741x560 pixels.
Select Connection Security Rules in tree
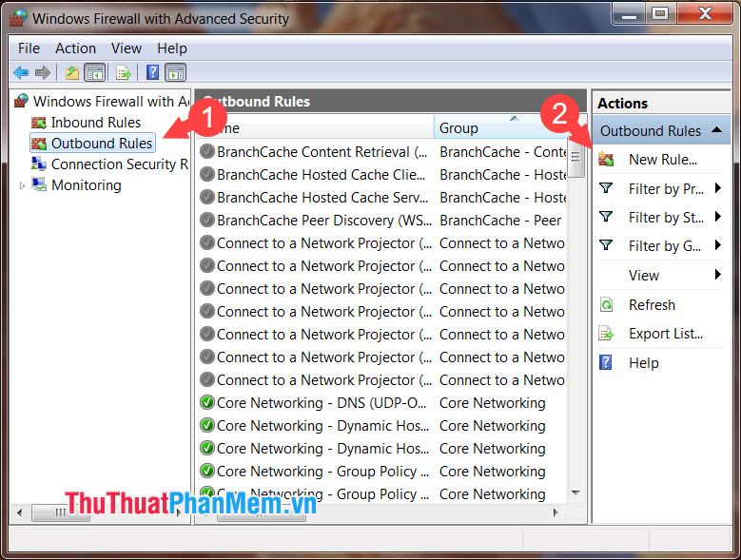pos(120,164)
